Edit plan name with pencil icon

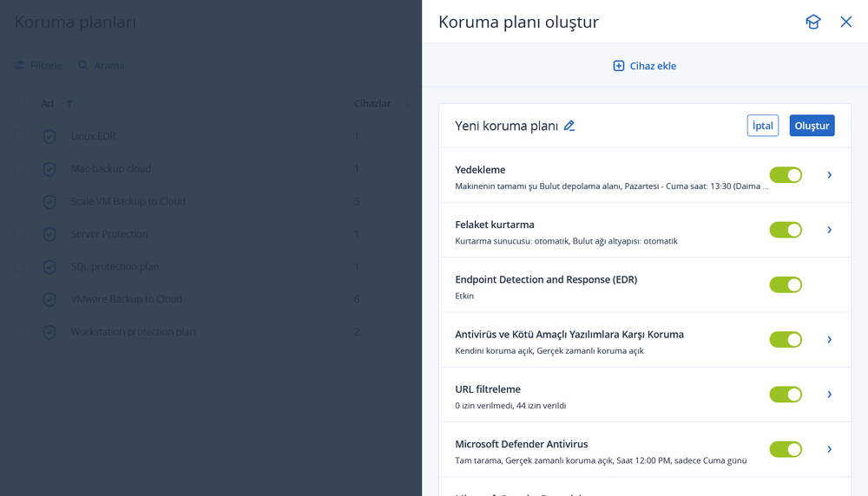(569, 126)
